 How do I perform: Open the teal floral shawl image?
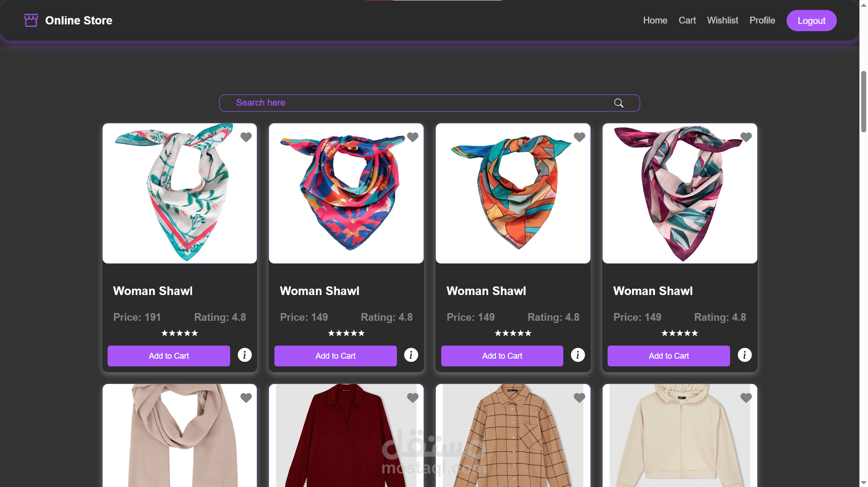(x=179, y=193)
